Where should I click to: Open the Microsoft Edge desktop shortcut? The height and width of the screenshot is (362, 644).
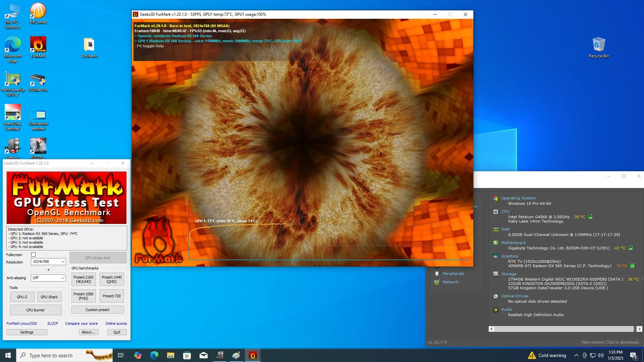pos(13,49)
